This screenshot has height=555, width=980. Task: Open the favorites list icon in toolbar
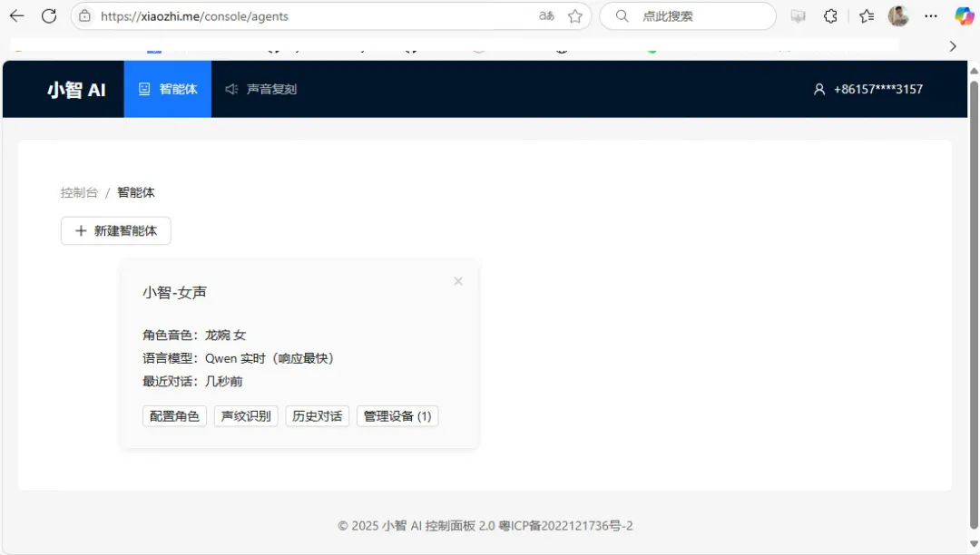pos(866,15)
